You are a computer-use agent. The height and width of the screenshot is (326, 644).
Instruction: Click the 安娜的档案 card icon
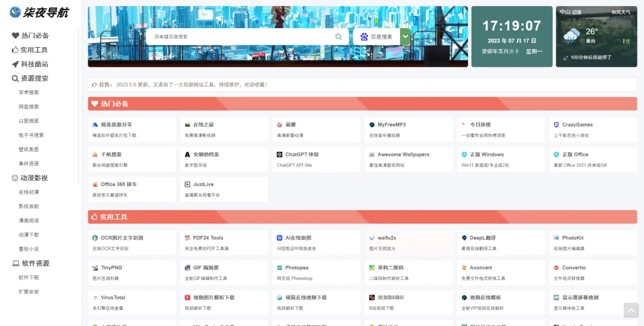pos(188,155)
